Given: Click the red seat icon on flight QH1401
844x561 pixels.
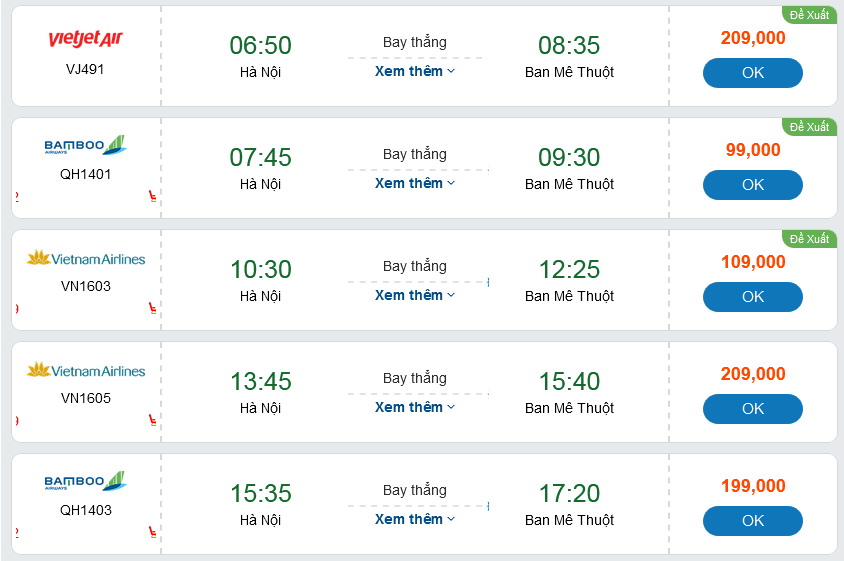Looking at the screenshot, I should point(152,197).
